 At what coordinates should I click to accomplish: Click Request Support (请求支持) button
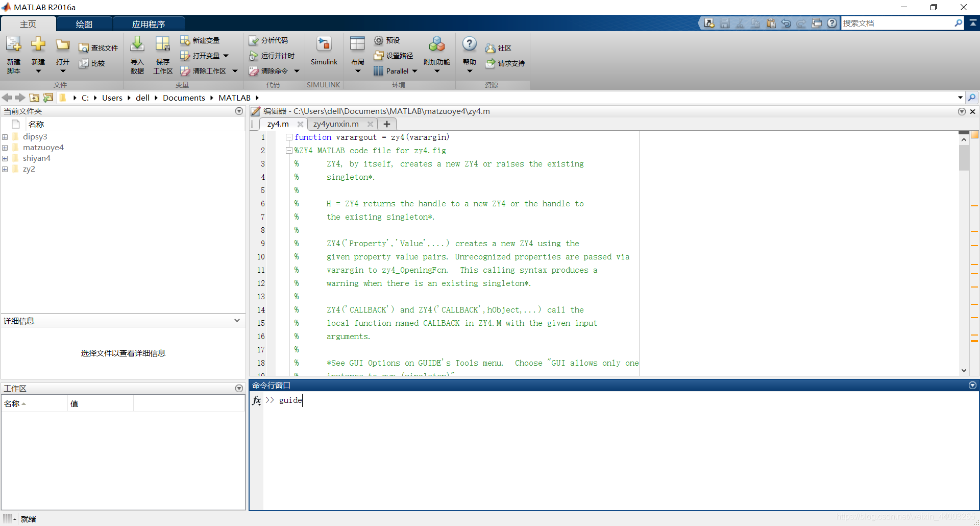tap(505, 63)
